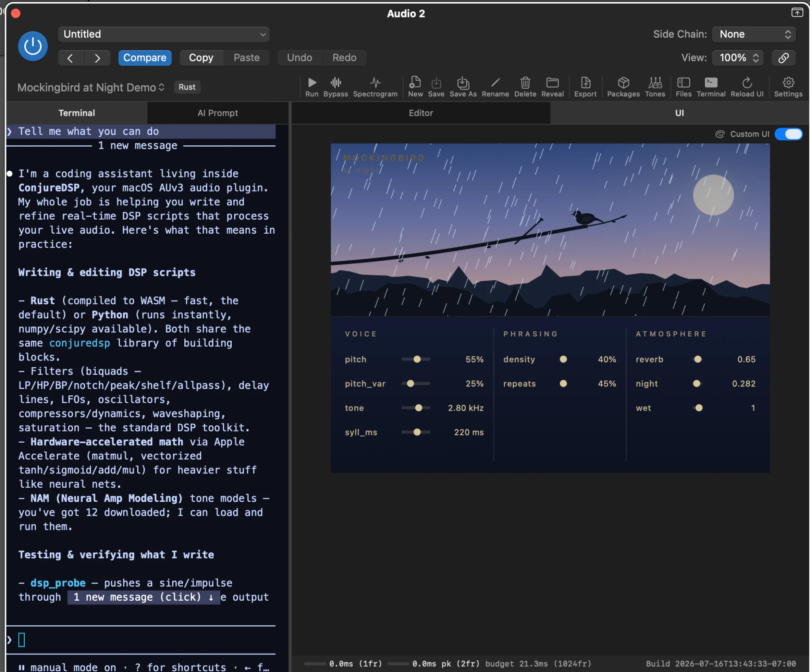The width and height of the screenshot is (810, 672).
Task: Click the syll_ms value 220 ms
Action: pyautogui.click(x=469, y=433)
